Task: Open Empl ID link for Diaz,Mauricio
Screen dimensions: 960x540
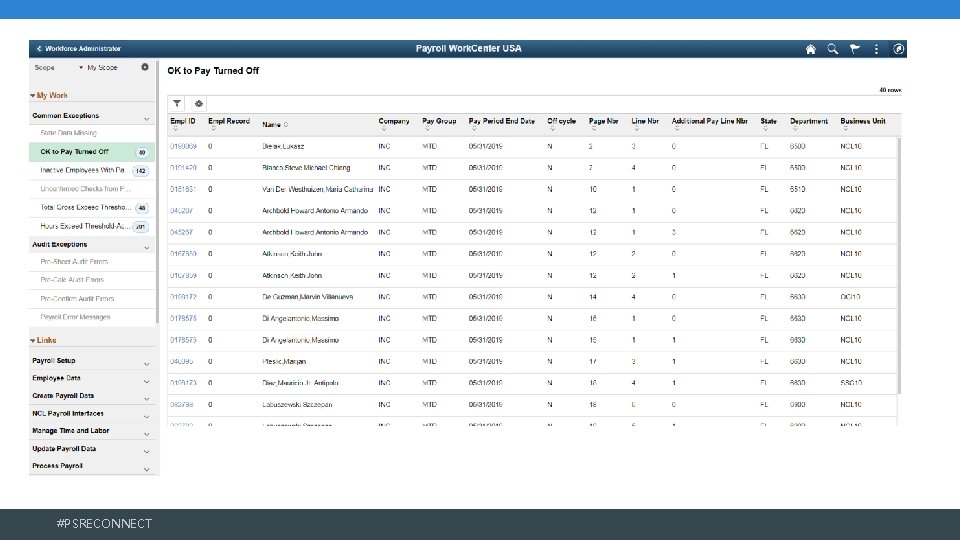Action: 183,383
